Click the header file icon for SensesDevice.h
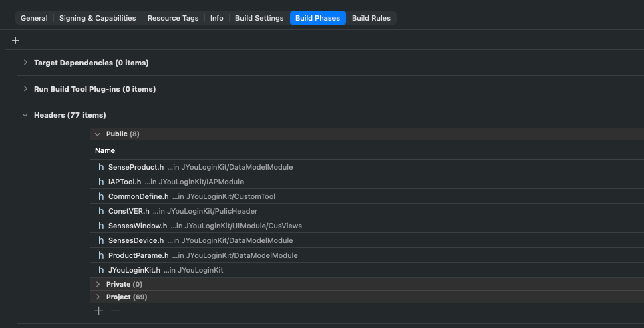 click(101, 240)
